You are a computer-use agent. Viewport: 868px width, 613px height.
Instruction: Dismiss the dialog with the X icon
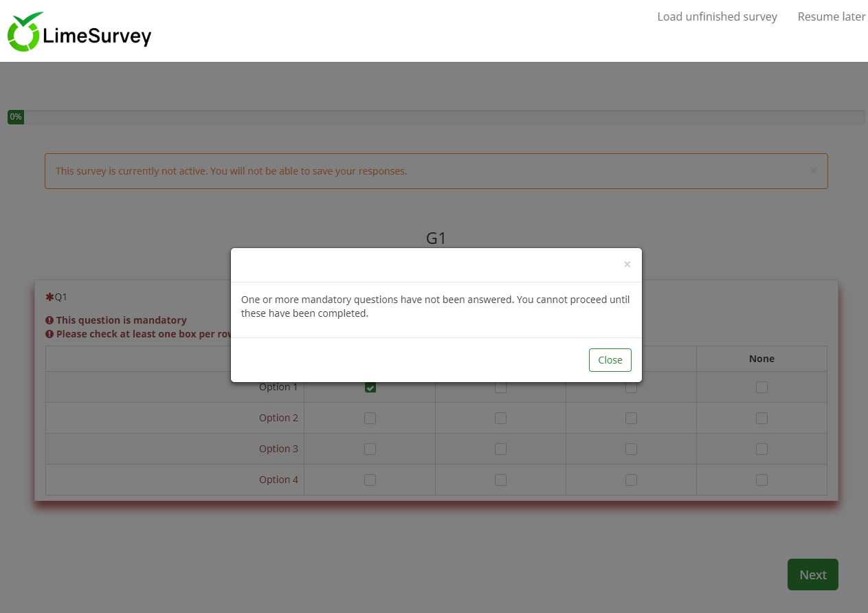(627, 265)
